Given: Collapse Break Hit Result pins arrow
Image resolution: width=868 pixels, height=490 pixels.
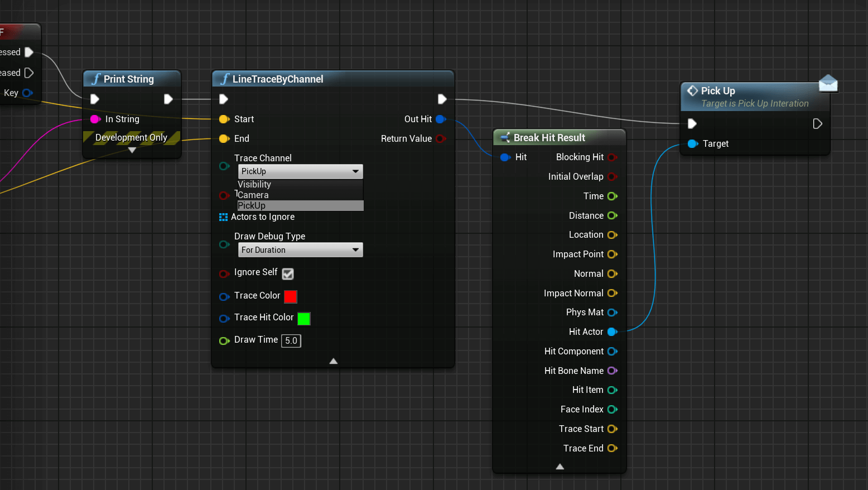Looking at the screenshot, I should [x=560, y=467].
